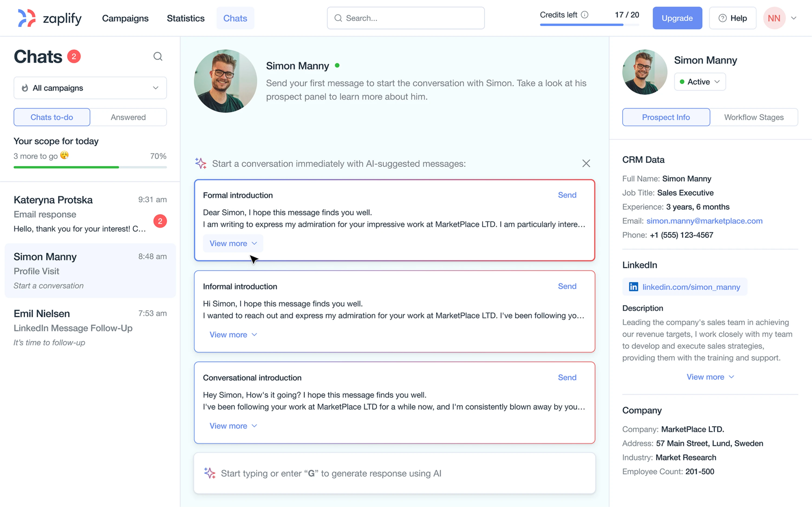Image resolution: width=812 pixels, height=507 pixels.
Task: Dismiss the AI-suggested messages banner
Action: [x=586, y=163]
